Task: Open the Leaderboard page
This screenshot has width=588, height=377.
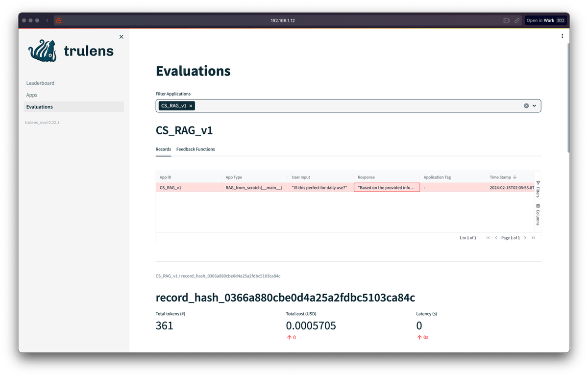Action: (x=40, y=83)
